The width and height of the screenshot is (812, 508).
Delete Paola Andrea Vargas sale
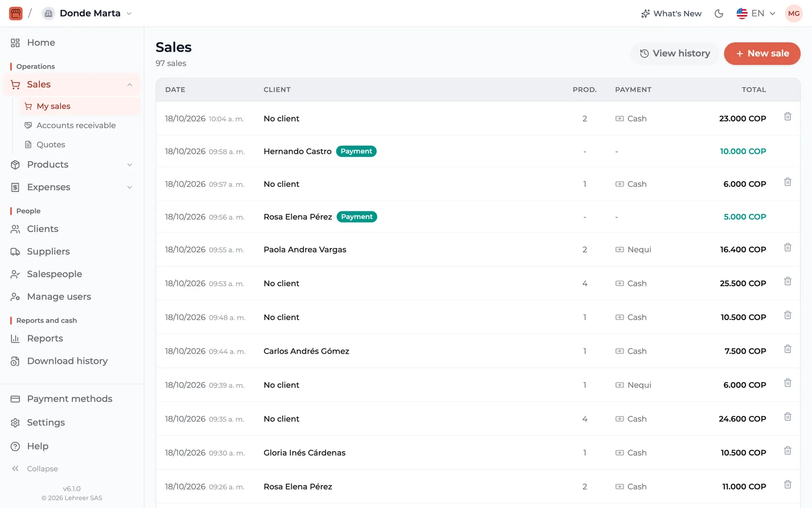[x=788, y=247]
